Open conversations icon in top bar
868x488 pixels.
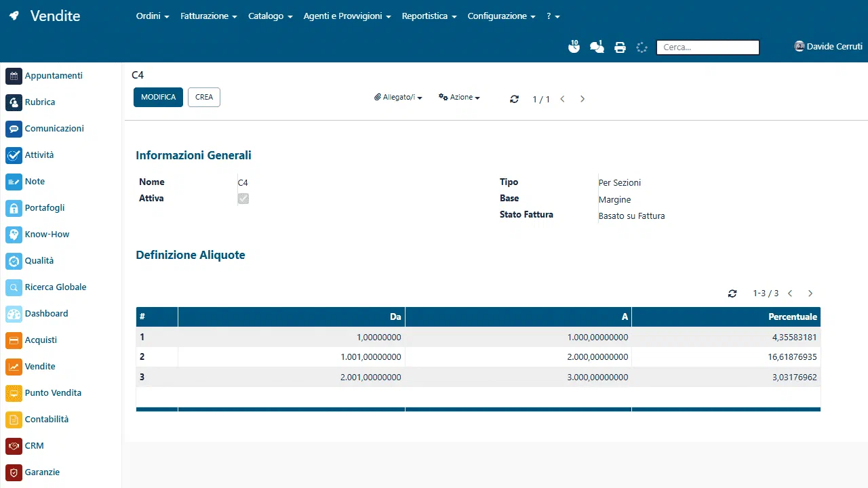[597, 47]
